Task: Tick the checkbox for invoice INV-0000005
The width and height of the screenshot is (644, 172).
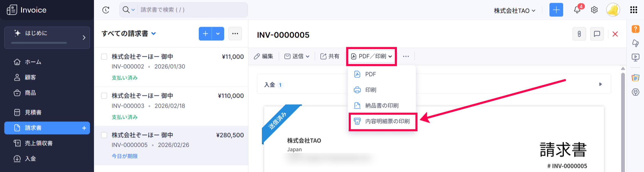Action: click(104, 135)
